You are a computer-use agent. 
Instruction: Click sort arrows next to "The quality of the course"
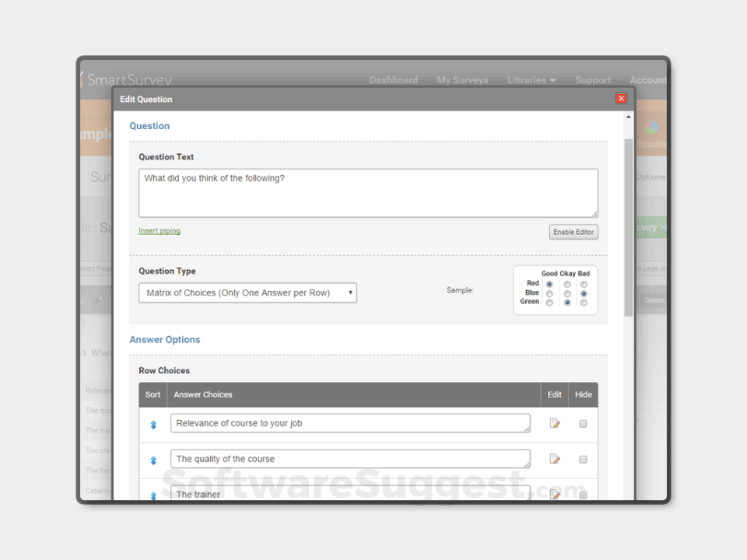pos(153,459)
